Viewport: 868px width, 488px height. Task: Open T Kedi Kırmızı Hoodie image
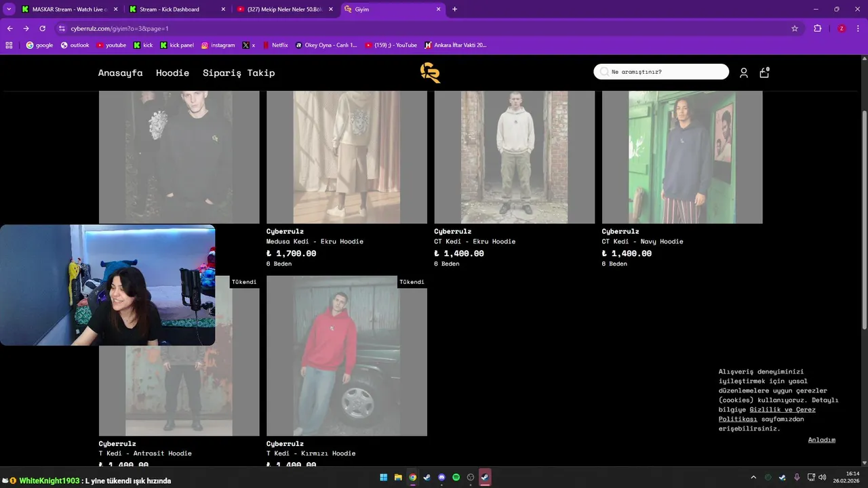(x=347, y=356)
